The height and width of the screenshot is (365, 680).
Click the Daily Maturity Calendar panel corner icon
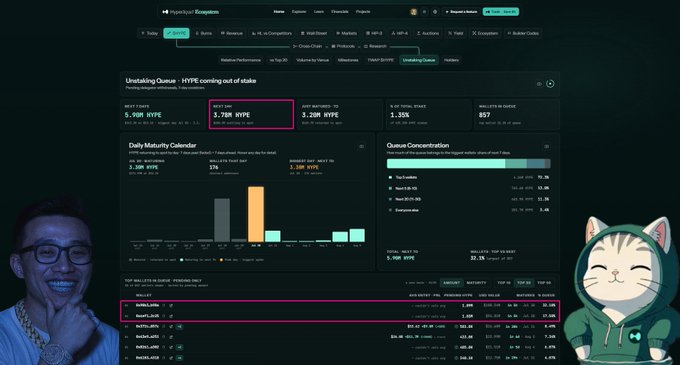point(361,147)
